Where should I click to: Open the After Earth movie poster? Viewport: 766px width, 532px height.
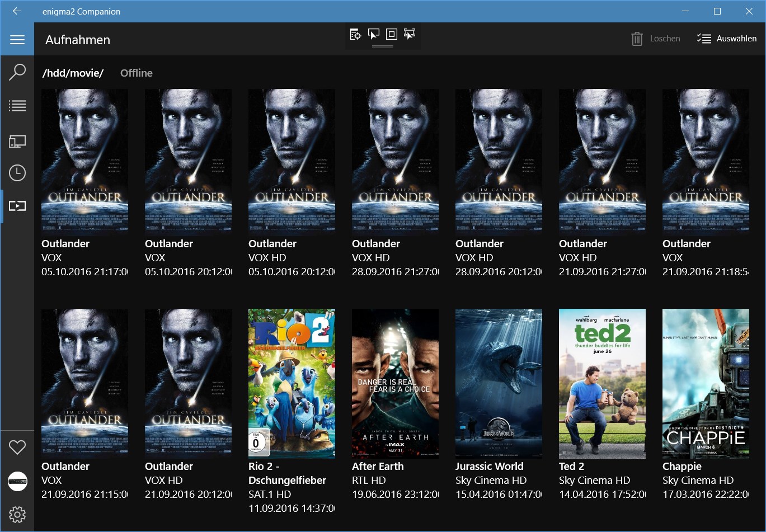click(395, 384)
